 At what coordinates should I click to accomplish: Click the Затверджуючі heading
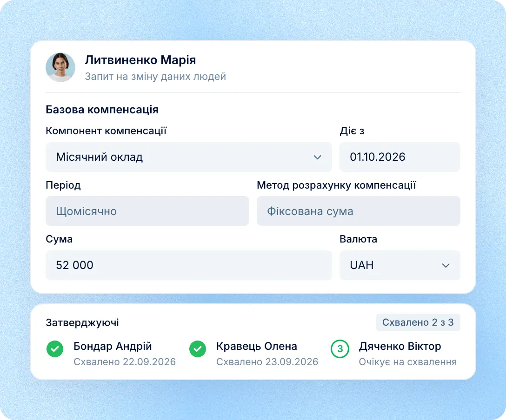click(x=82, y=322)
